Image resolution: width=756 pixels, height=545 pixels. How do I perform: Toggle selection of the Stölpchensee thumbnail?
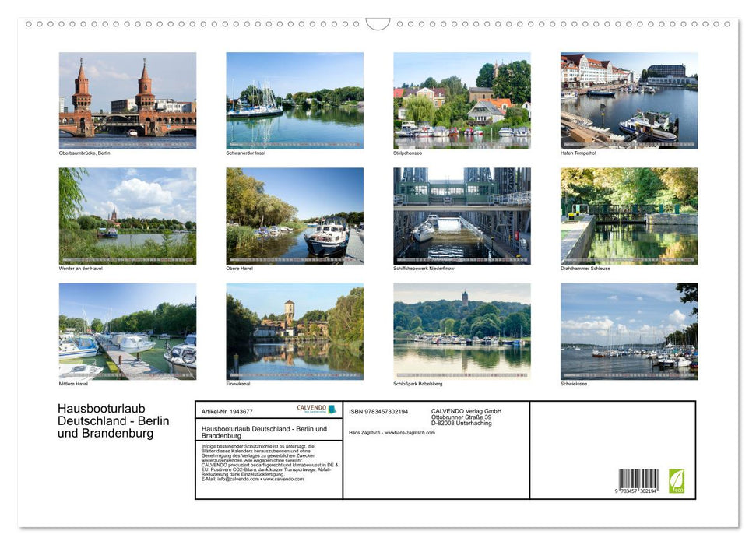(x=462, y=100)
